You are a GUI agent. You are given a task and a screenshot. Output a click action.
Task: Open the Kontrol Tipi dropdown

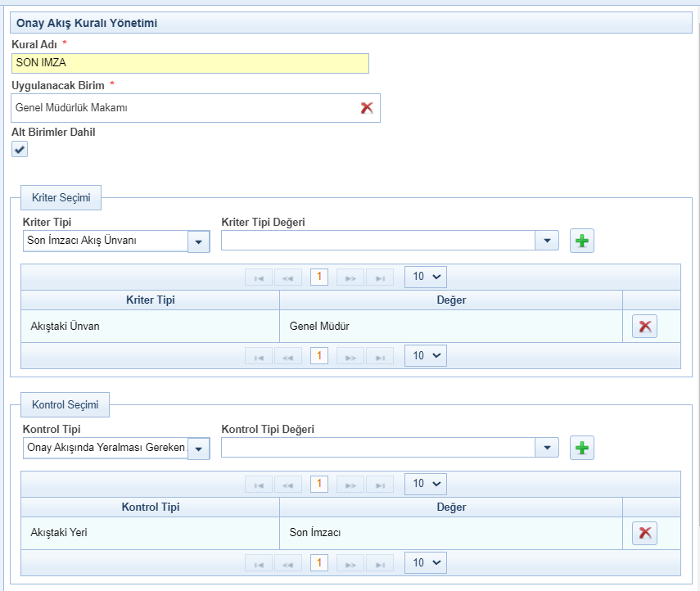198,448
